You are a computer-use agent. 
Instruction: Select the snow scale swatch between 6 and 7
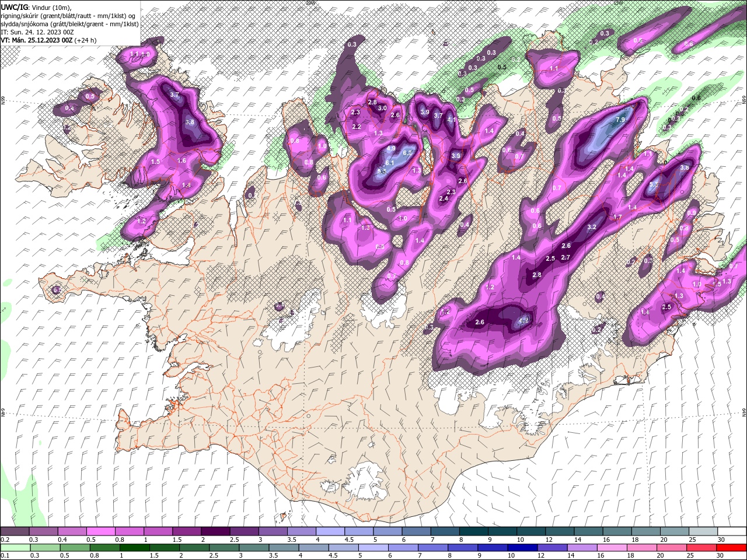click(x=416, y=531)
